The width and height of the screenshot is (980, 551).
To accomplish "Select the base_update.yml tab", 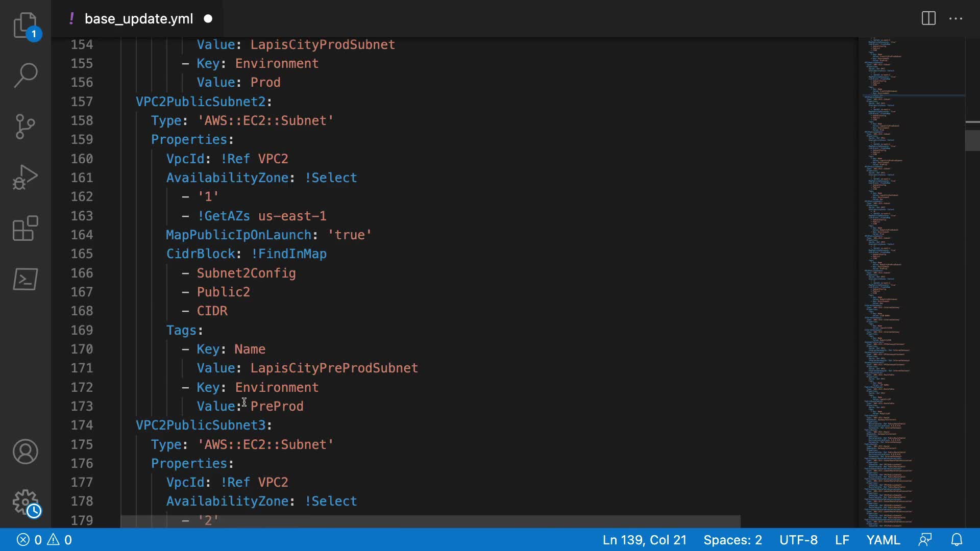I will tap(138, 19).
